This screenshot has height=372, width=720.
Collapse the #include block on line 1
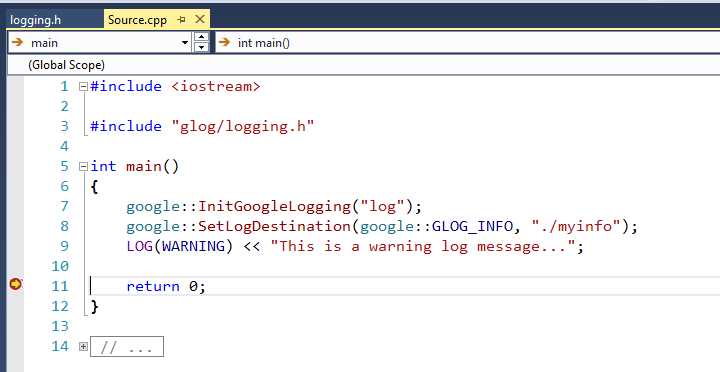coord(83,86)
